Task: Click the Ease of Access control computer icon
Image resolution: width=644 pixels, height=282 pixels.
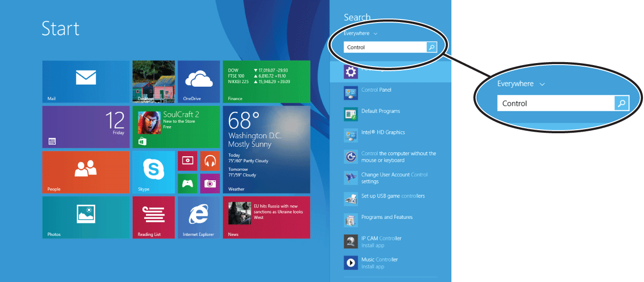Action: click(x=351, y=157)
